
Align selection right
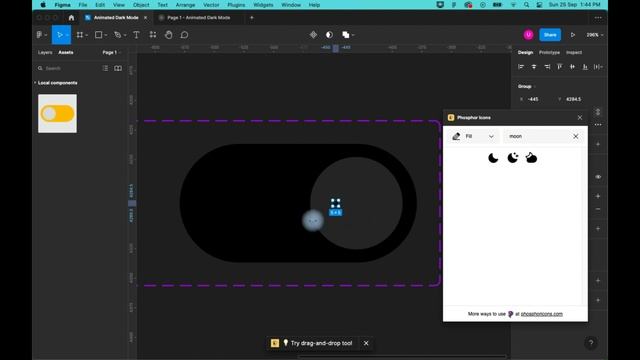click(547, 67)
